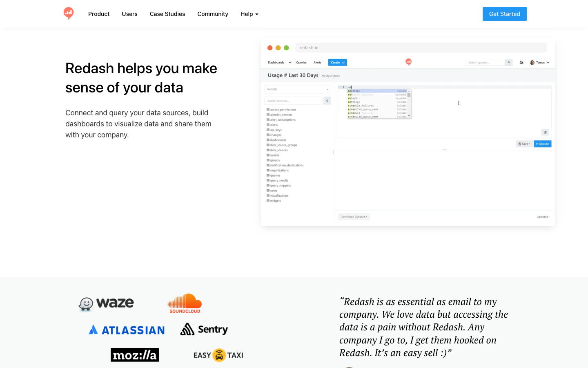Screen dimensions: 588x368
Task: Click the Mozilla logo
Action: 135,355
